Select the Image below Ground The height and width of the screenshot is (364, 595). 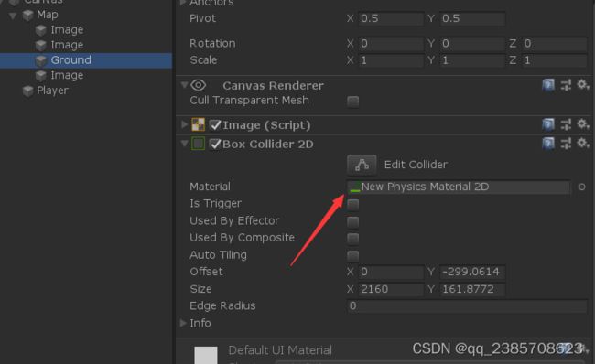[67, 76]
